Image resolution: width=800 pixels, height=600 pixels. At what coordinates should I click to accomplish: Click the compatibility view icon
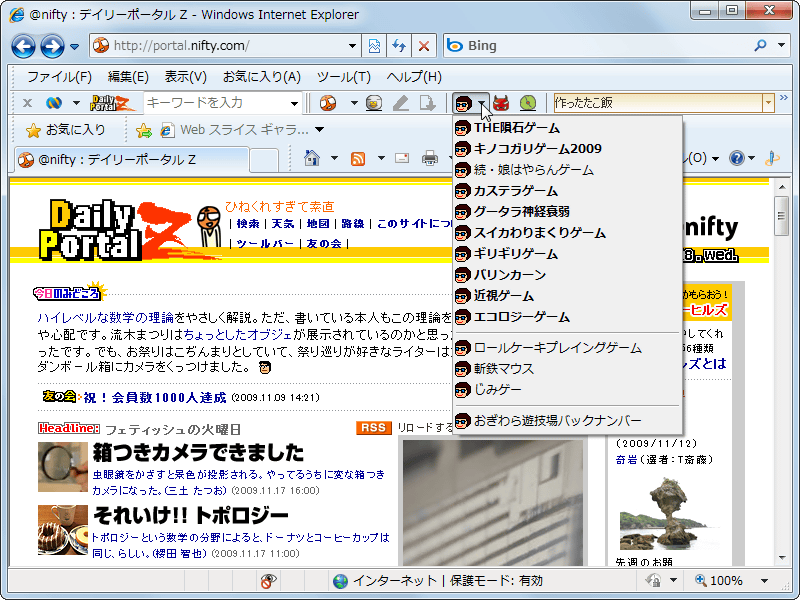pyautogui.click(x=374, y=46)
